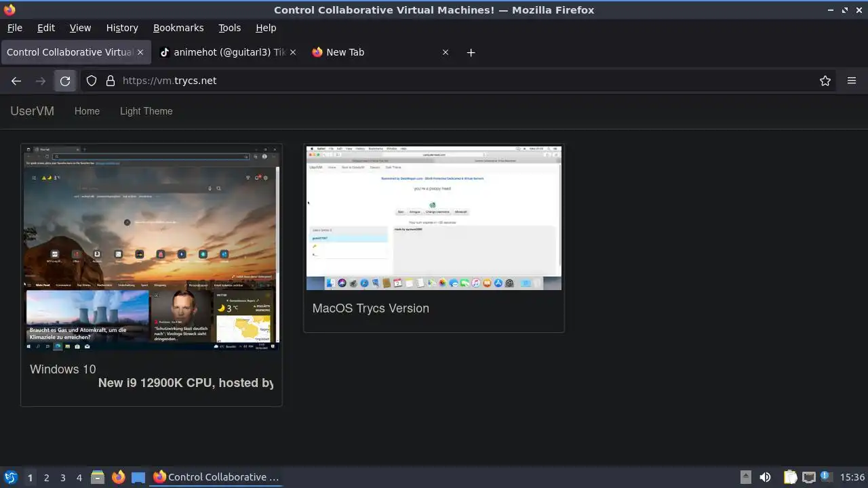Open the Help menu
This screenshot has width=868, height=488.
[x=266, y=28]
